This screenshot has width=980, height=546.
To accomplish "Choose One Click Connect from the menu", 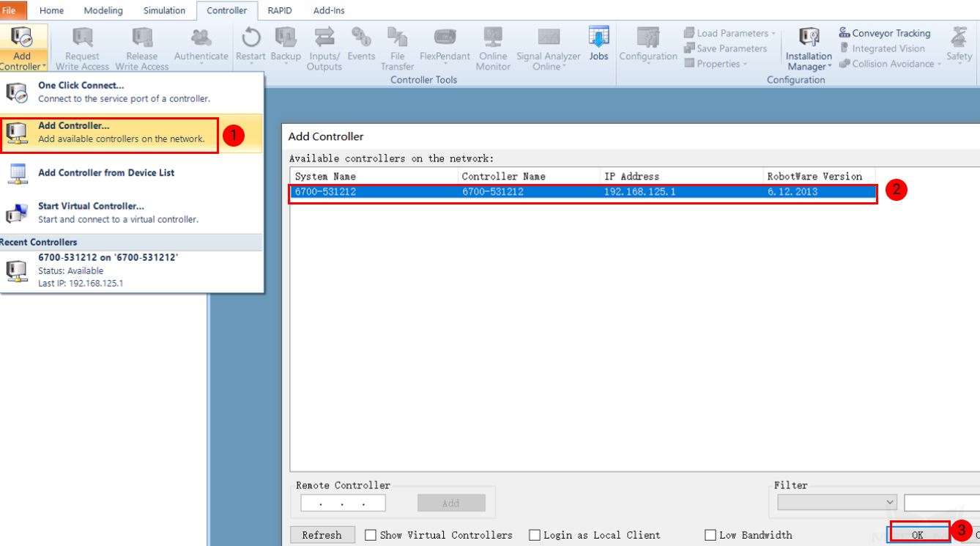I will click(132, 92).
